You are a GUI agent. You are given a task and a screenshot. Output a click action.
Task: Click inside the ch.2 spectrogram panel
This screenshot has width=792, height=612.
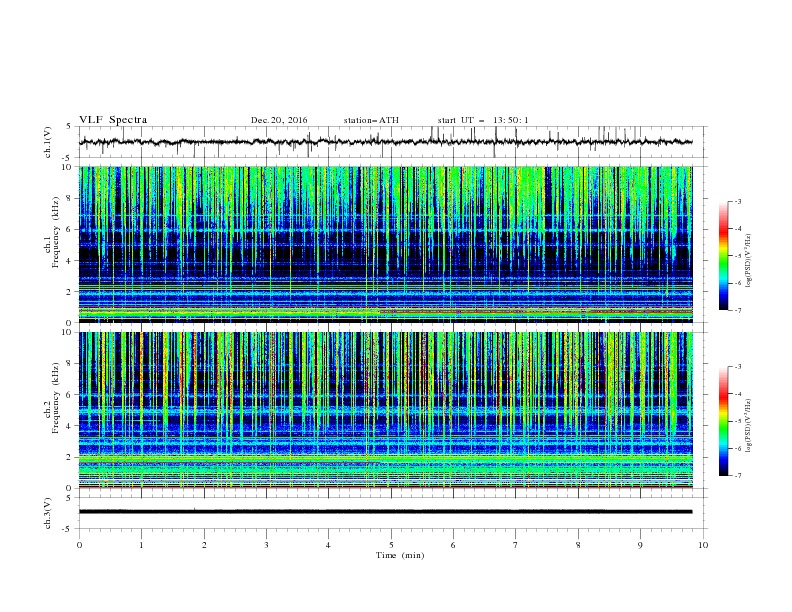click(385, 410)
